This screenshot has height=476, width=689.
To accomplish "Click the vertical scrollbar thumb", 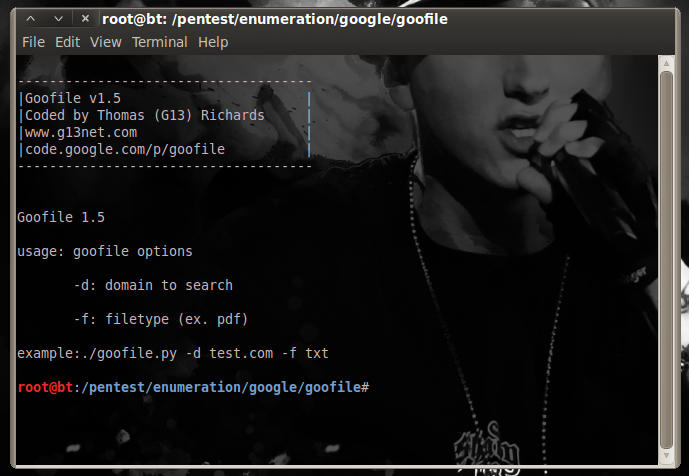I will [666, 259].
